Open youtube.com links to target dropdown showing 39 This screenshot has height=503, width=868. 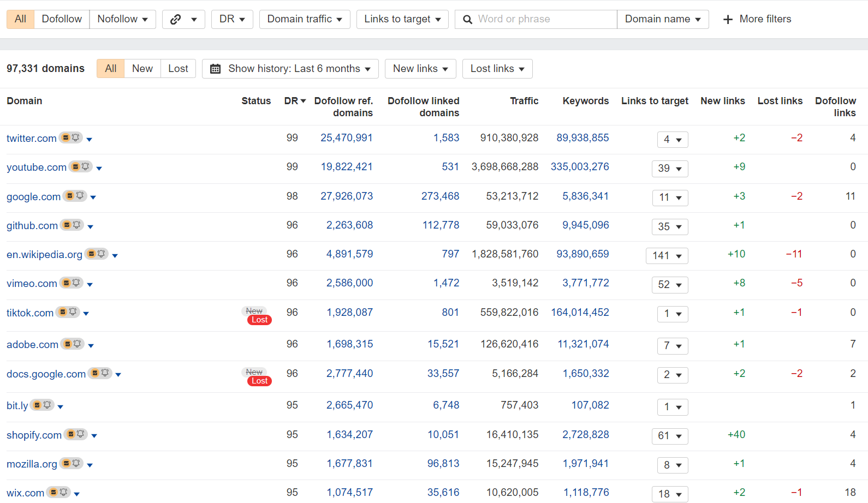tap(670, 169)
